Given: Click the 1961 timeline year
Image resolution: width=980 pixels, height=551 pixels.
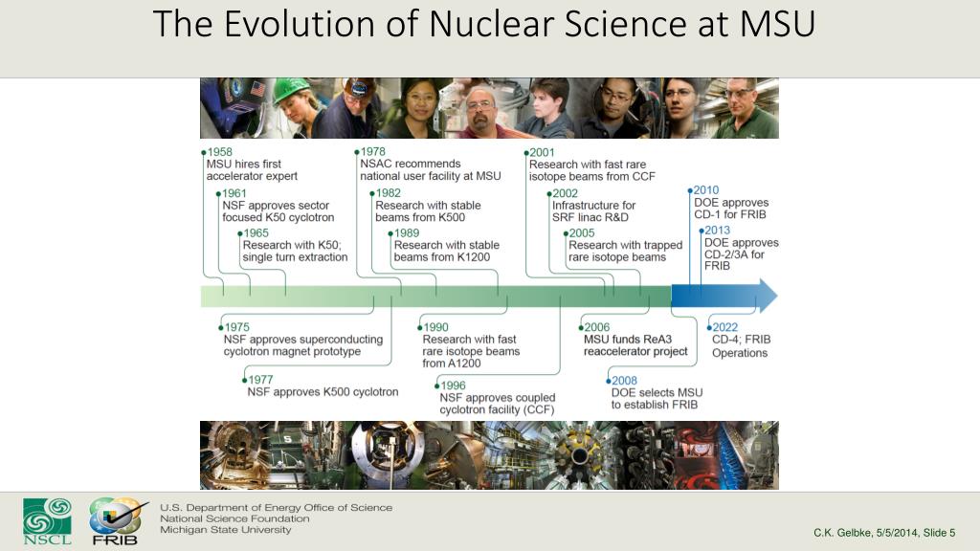Looking at the screenshot, I should (234, 193).
